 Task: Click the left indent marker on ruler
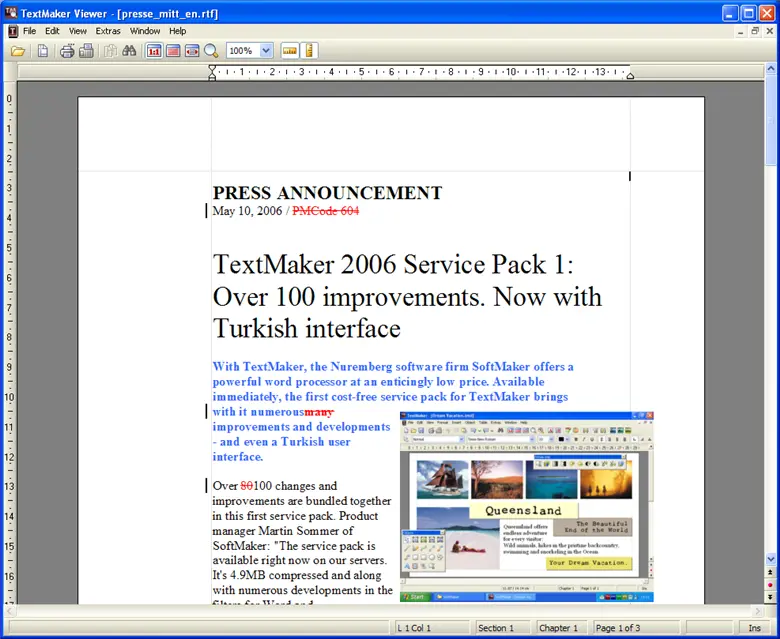point(212,73)
